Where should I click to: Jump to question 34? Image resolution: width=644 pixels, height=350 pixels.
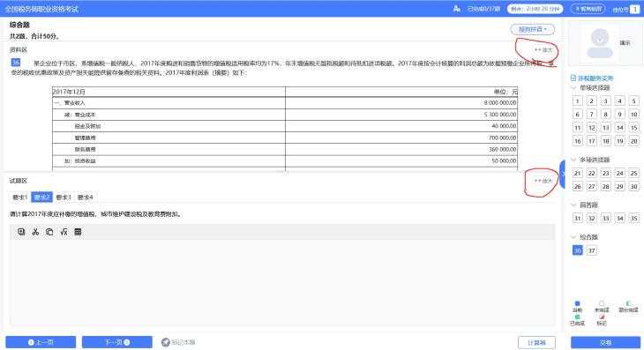[x=620, y=219]
